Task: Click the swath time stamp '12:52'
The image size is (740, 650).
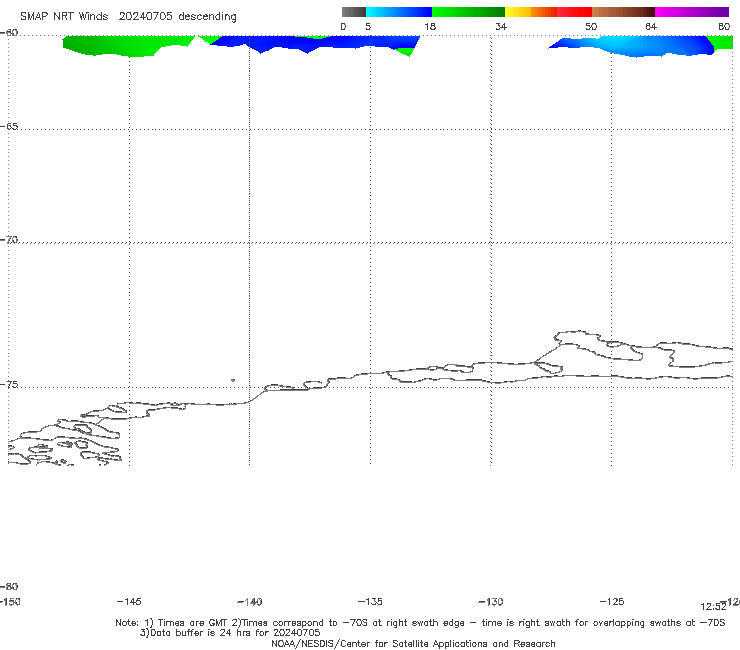Action: tap(713, 607)
